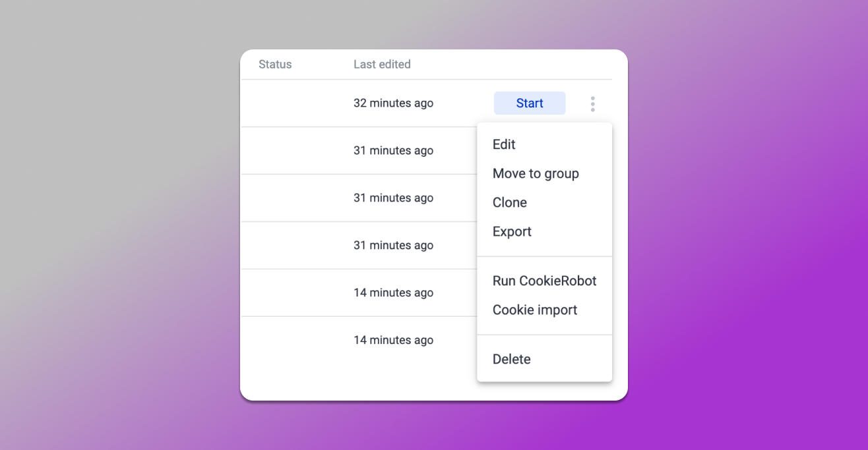The width and height of the screenshot is (868, 450).
Task: Run CookieRobot from the menu
Action: click(x=544, y=281)
